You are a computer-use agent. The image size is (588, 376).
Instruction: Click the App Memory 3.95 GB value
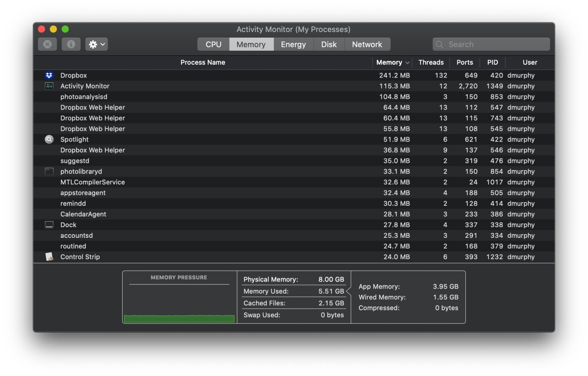click(x=445, y=286)
